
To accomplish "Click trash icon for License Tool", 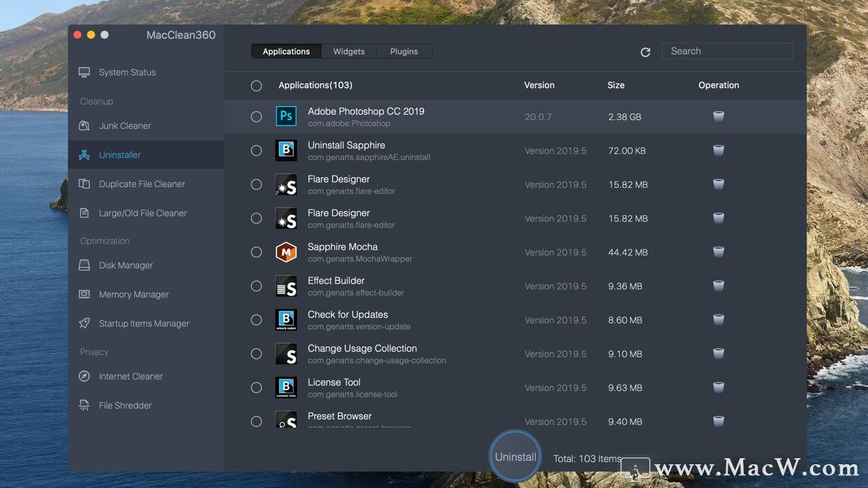I will coord(719,388).
